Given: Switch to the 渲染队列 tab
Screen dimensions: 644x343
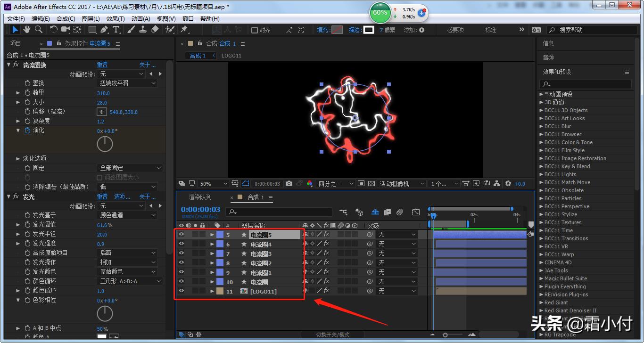Looking at the screenshot, I should click(200, 197).
